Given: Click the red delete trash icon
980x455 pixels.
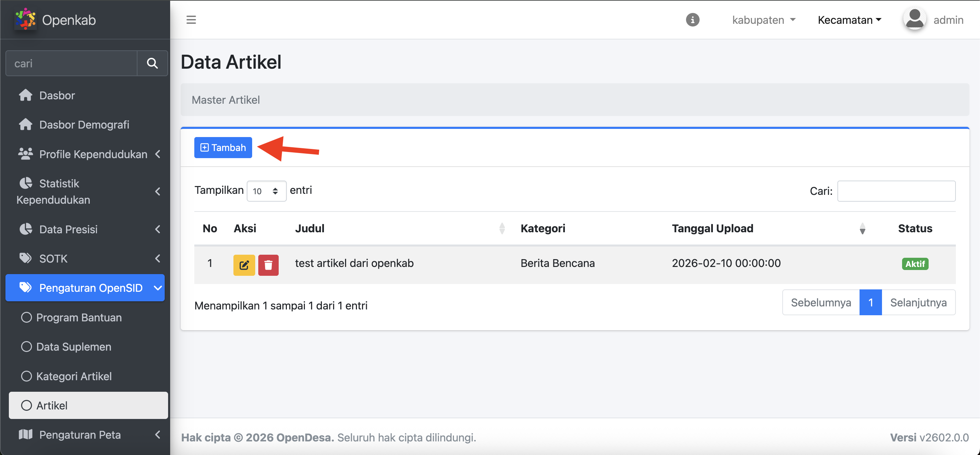Looking at the screenshot, I should click(x=268, y=265).
